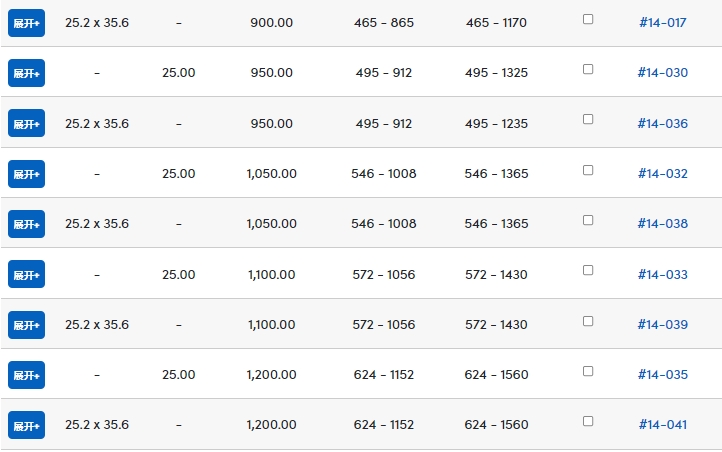Expand the row for item #14-036
The height and width of the screenshot is (452, 722).
click(x=26, y=123)
